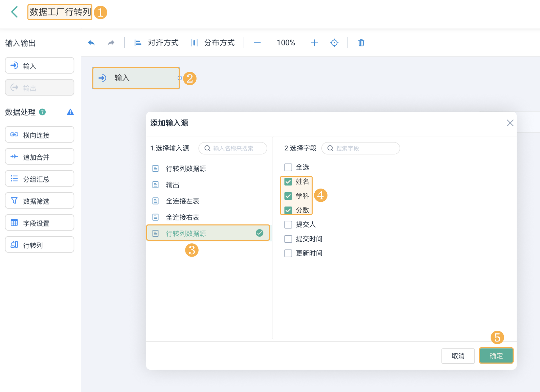
Task: Uncheck the 学科 field checkbox
Action: click(x=288, y=196)
